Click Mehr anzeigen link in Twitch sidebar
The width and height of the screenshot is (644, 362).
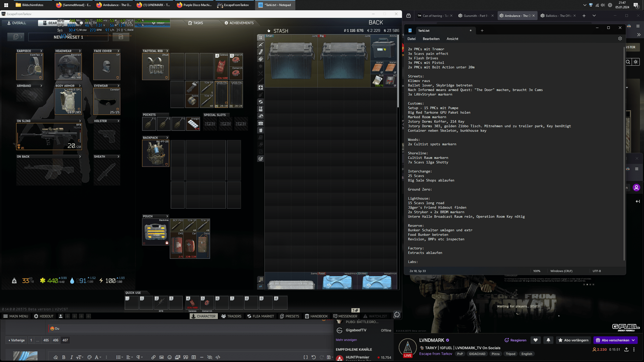pyautogui.click(x=346, y=340)
